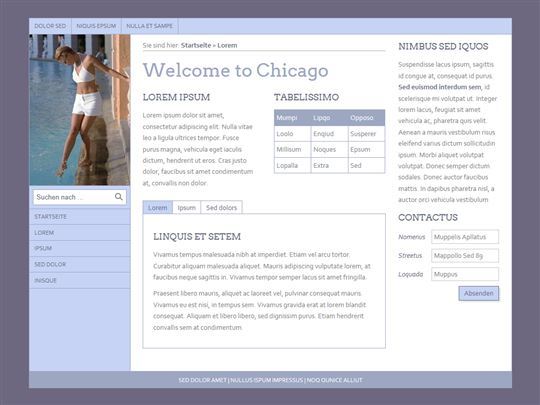Screen dimensions: 540x405
Task: Go to STARTSEITE in the sidebar
Action: pos(80,217)
